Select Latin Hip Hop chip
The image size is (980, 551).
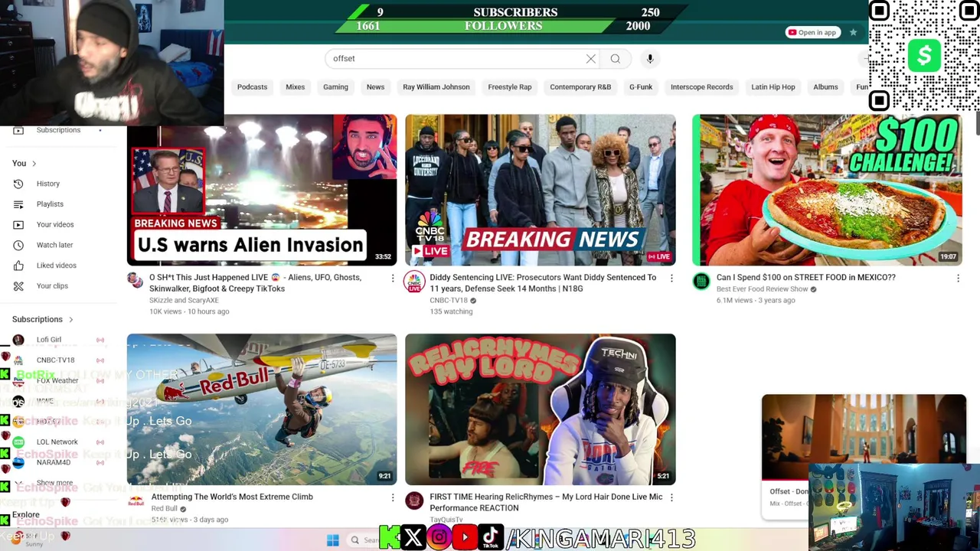click(773, 86)
